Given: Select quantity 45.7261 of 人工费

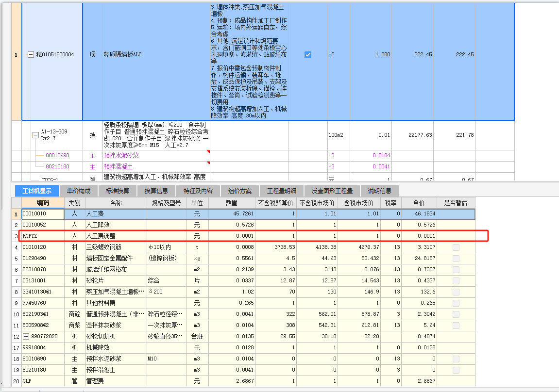Looking at the screenshot, I should pyautogui.click(x=231, y=213).
